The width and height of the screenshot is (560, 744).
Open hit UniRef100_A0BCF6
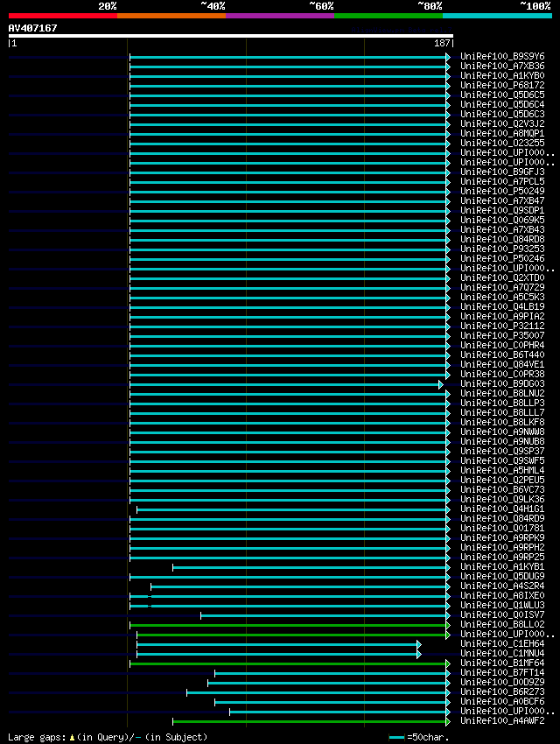pyautogui.click(x=502, y=701)
